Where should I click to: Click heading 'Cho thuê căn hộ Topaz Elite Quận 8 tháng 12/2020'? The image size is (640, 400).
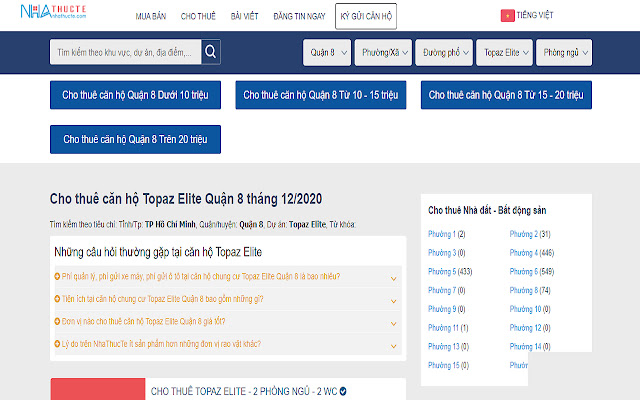click(x=186, y=199)
